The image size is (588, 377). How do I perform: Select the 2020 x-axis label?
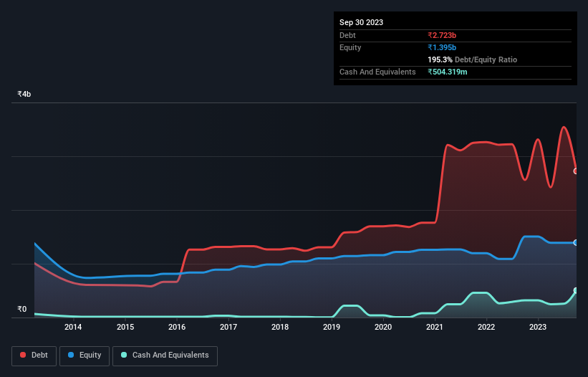point(383,327)
